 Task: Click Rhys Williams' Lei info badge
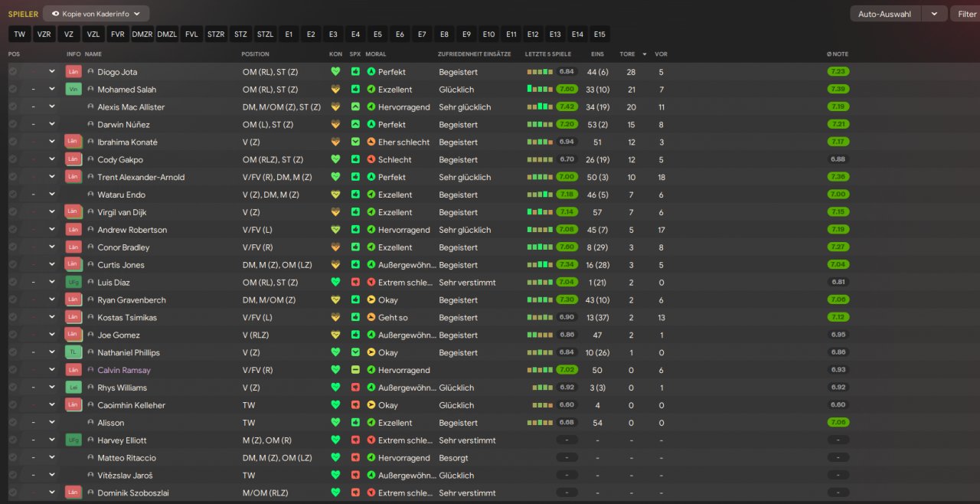(73, 388)
